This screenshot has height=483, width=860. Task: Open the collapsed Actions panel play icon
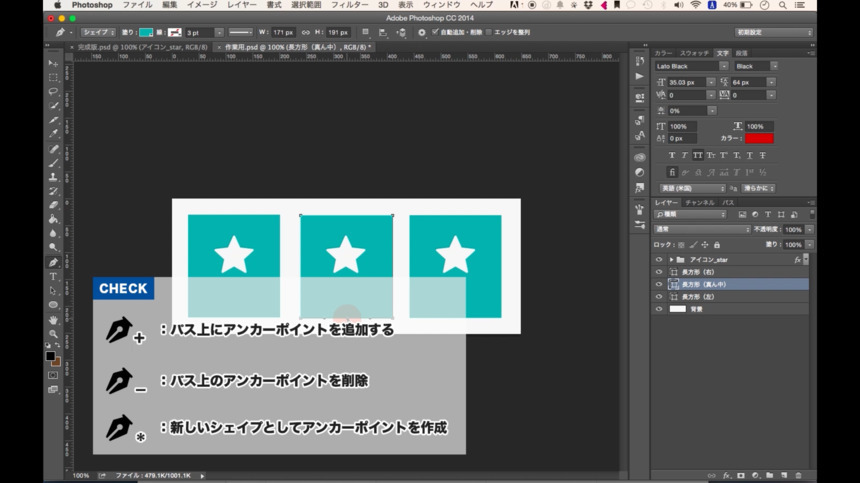pyautogui.click(x=640, y=76)
